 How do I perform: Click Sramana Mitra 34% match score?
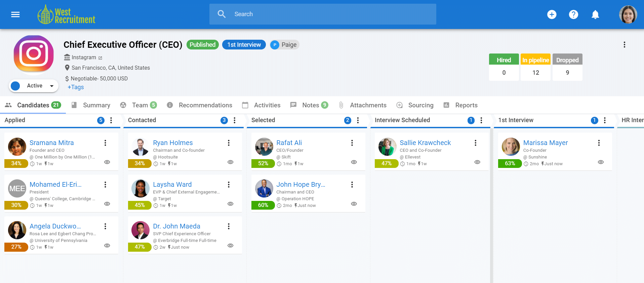coord(16,164)
